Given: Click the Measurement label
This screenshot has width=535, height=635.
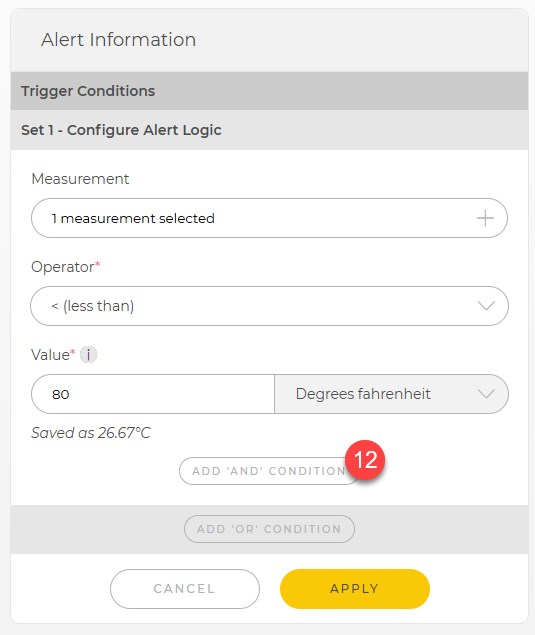Looking at the screenshot, I should click(x=80, y=179).
